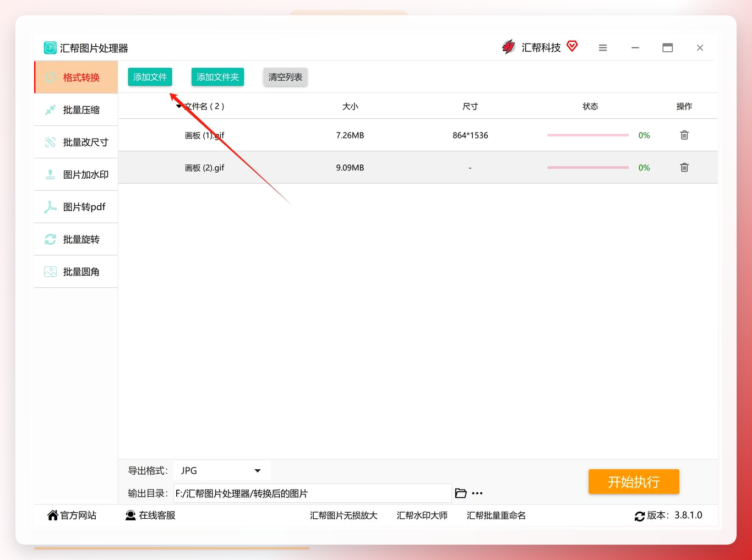Click the 大小 column header
752x560 pixels.
350,106
